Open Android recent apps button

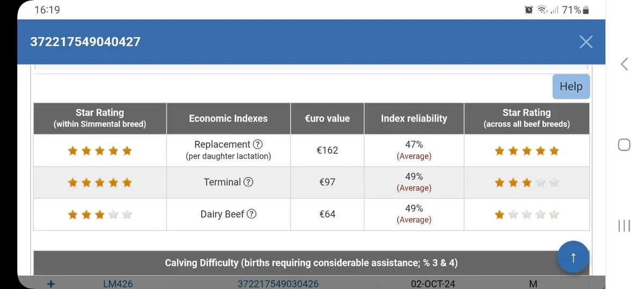point(624,226)
